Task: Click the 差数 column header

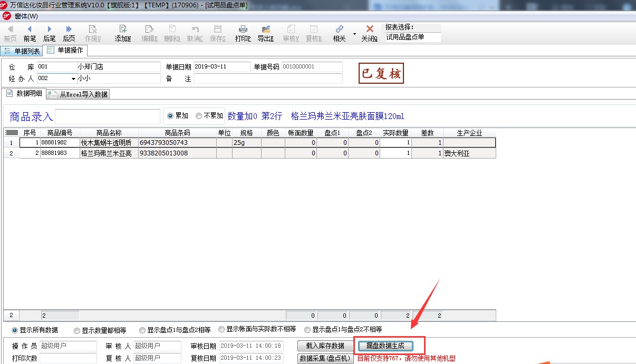Action: click(x=427, y=133)
